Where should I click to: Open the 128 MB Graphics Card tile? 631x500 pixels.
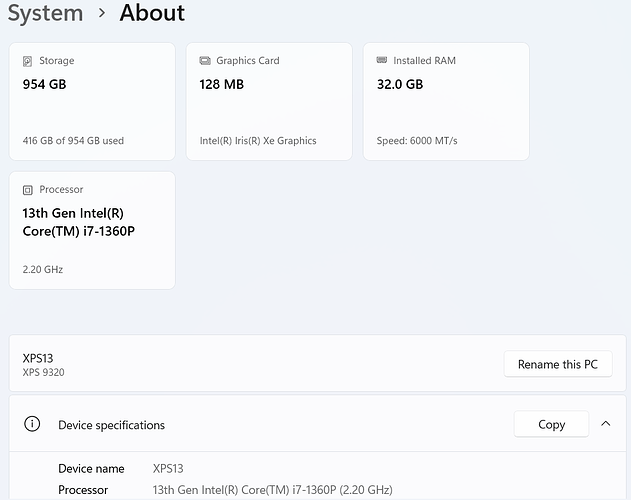pos(269,101)
